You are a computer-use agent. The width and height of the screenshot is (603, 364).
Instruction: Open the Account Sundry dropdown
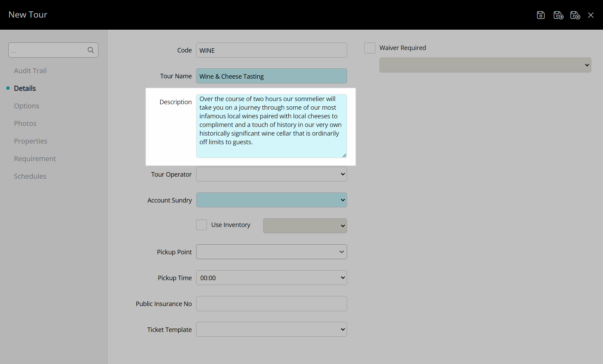pos(271,200)
